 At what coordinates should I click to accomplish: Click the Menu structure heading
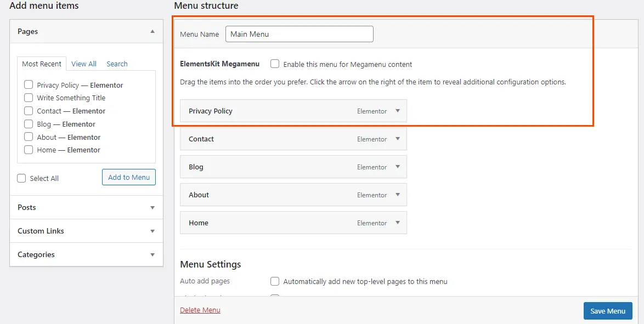206,5
